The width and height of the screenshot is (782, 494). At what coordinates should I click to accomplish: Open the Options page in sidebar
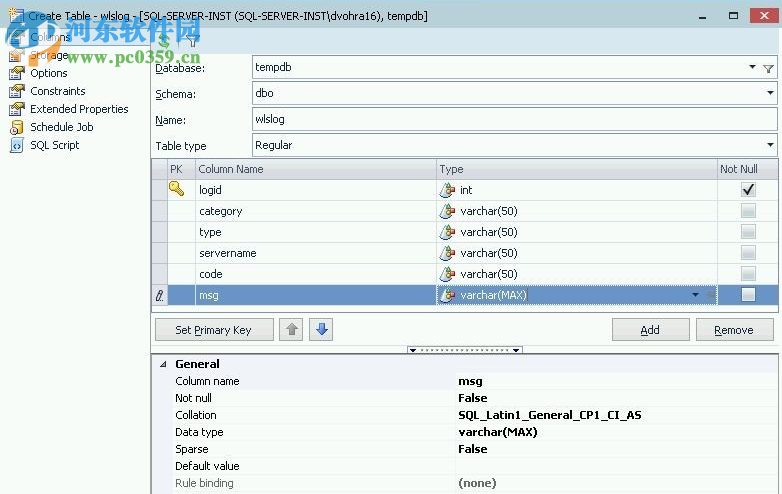[48, 73]
